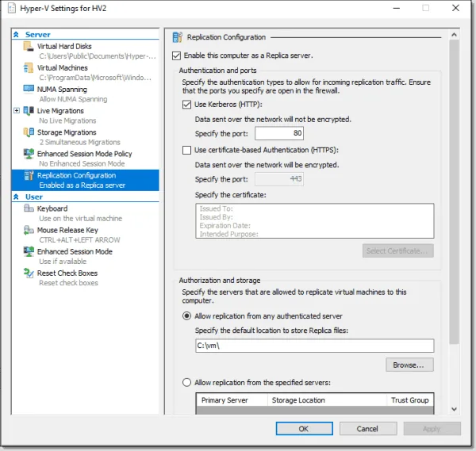Click the OK button
Viewport: 476px width, 451px height.
click(304, 429)
